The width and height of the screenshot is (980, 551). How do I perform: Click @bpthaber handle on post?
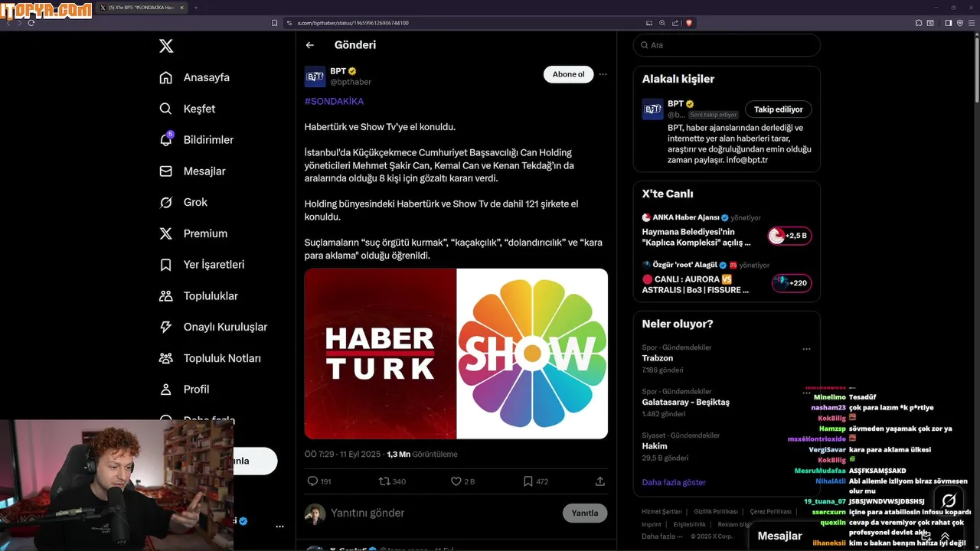[351, 82]
